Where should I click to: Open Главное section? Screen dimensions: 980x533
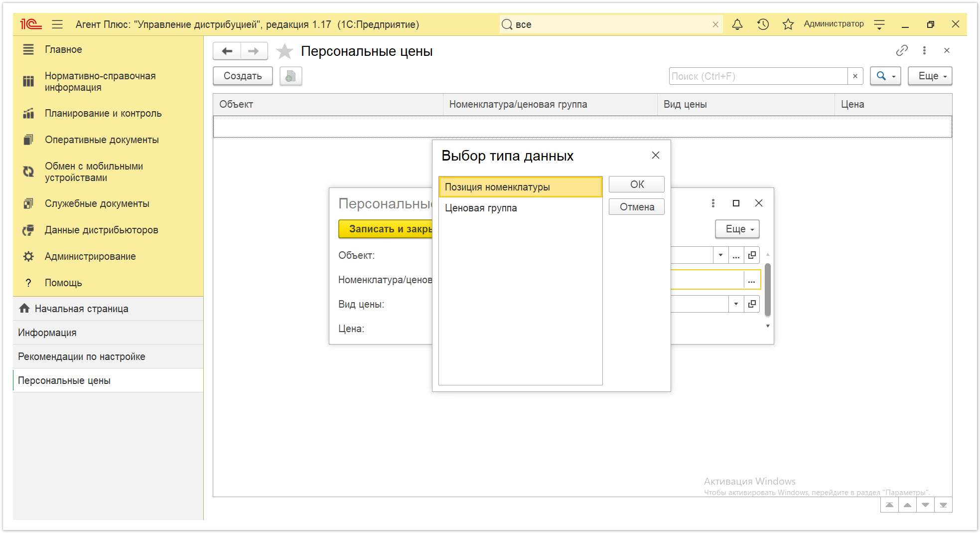coord(108,49)
